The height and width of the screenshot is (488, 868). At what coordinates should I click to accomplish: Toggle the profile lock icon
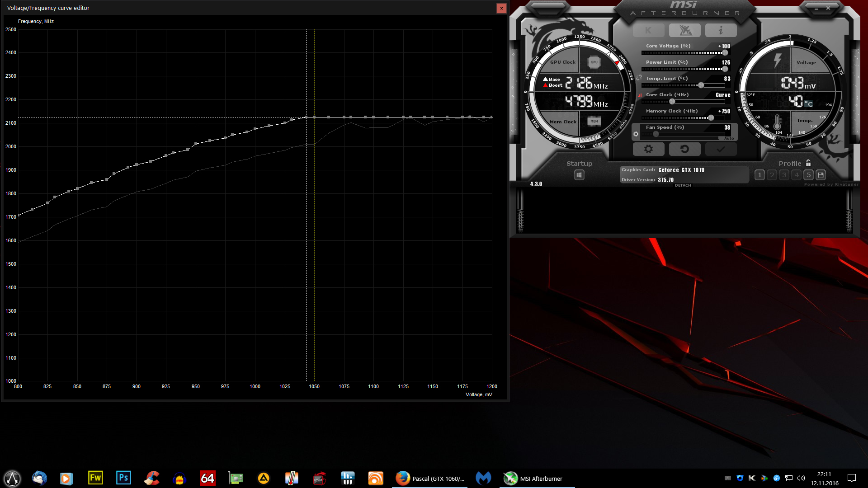[x=808, y=163]
